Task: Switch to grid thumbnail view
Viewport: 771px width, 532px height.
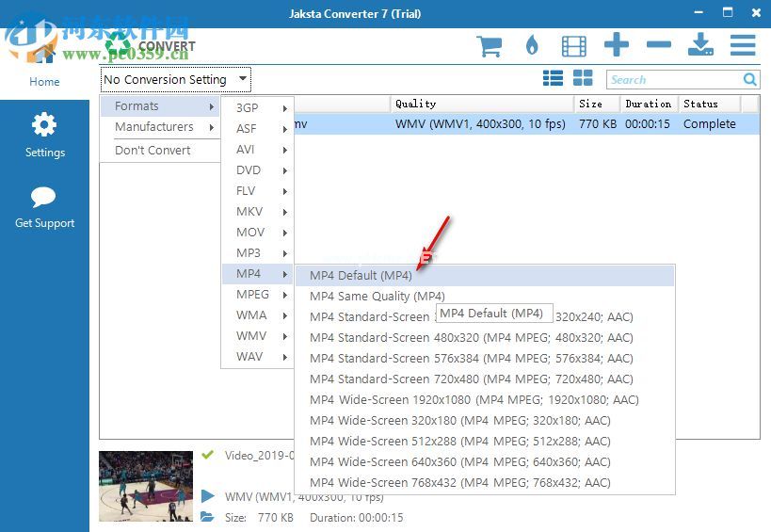Action: click(x=583, y=79)
